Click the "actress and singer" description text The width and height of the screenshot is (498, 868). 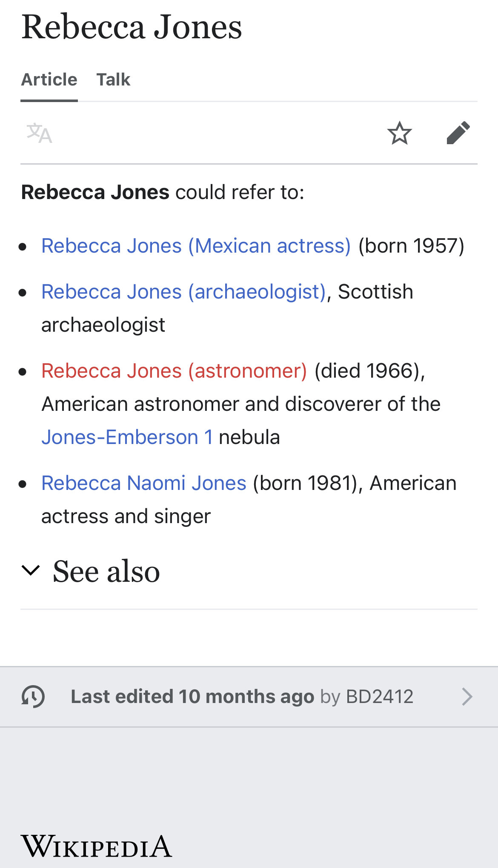[x=126, y=516]
